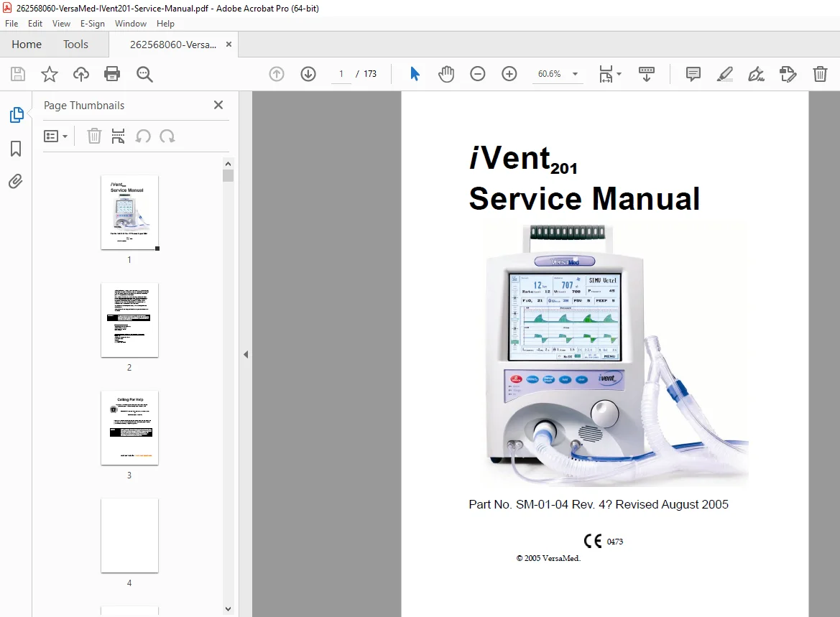Switch to the Home tab
840x617 pixels.
point(27,45)
